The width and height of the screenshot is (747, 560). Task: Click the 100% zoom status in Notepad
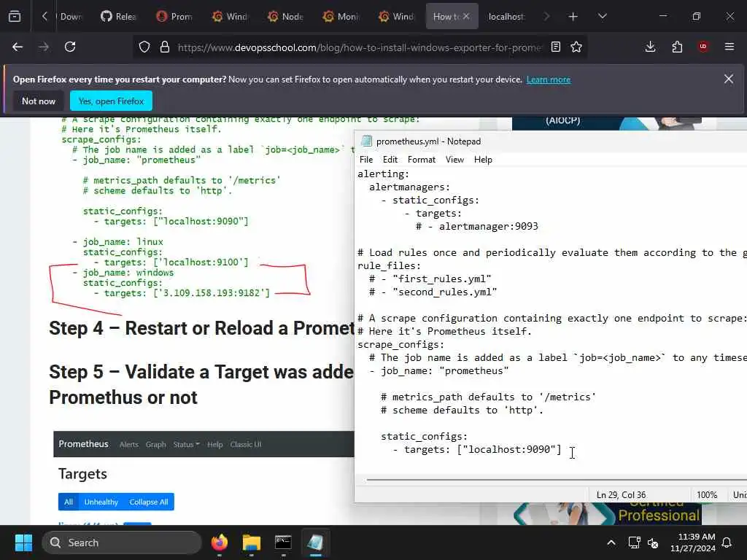point(707,495)
